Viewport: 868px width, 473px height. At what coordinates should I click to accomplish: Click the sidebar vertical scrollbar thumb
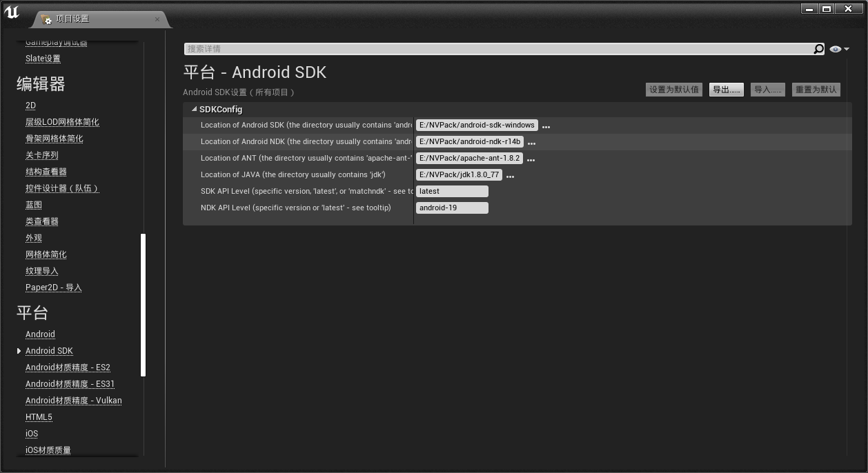tap(143, 305)
